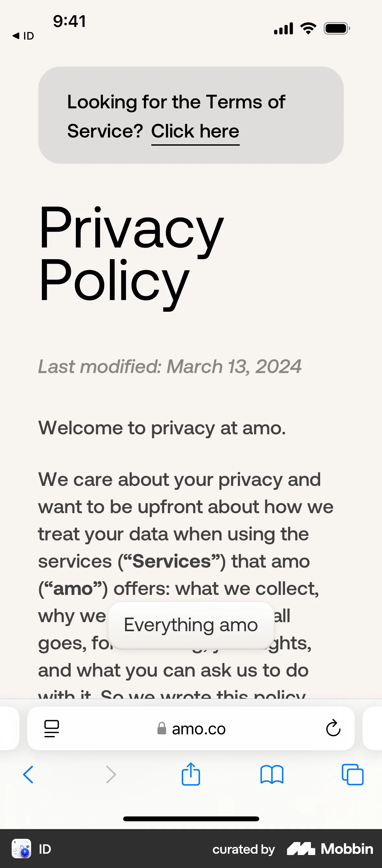Viewport: 382px width, 868px height.
Task: Show all open tabs
Action: click(x=353, y=773)
